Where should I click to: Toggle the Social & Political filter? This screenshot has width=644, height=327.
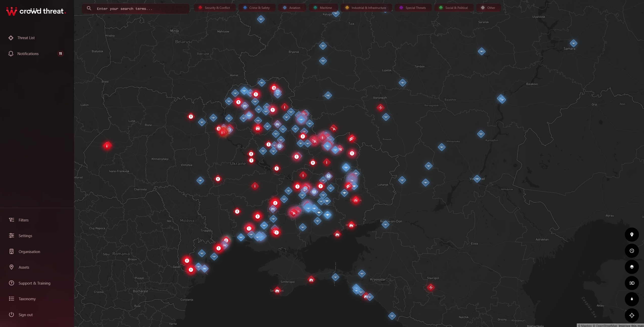[x=454, y=8]
